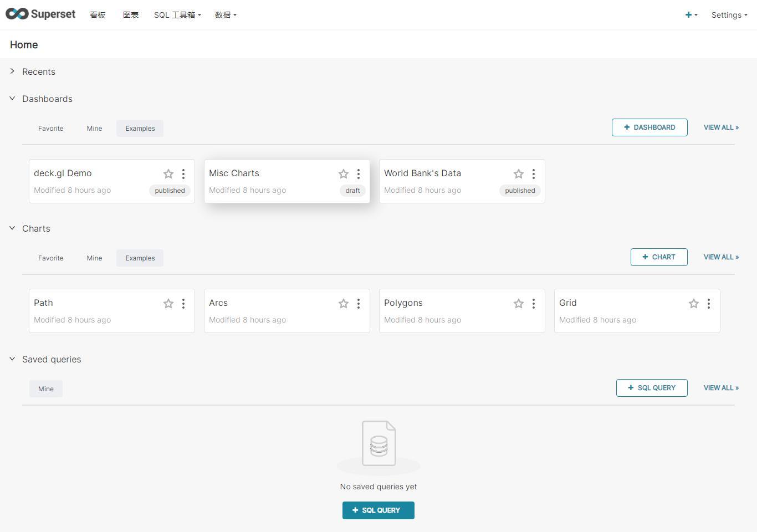Toggle favorite star on World Bank's Data

(x=519, y=174)
